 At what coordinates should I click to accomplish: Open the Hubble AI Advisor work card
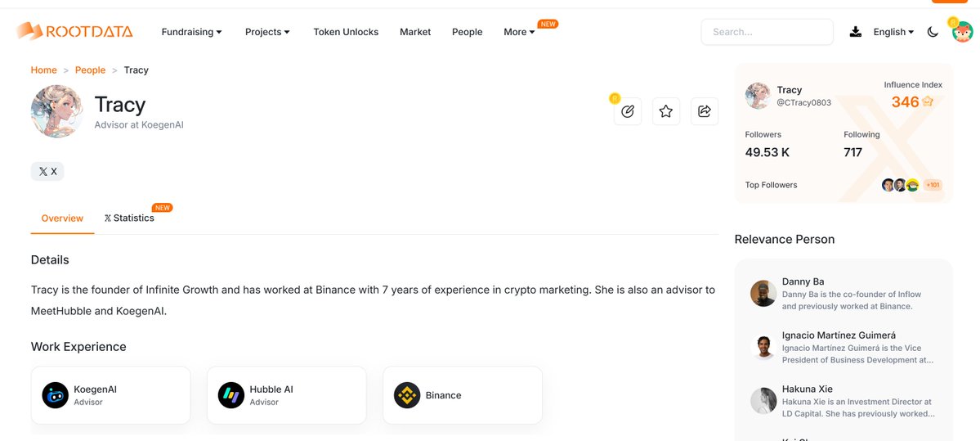[287, 395]
